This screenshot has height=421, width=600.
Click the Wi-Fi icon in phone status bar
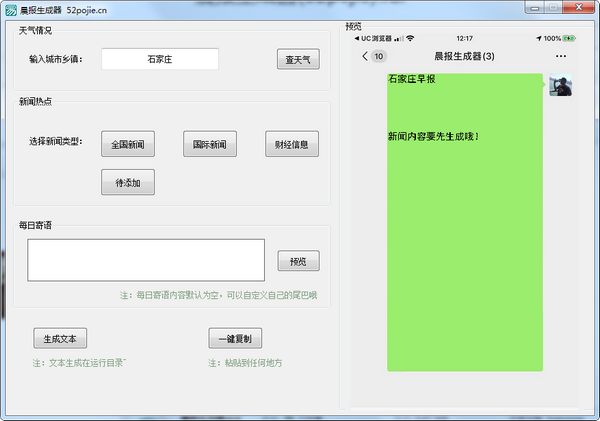pos(410,39)
